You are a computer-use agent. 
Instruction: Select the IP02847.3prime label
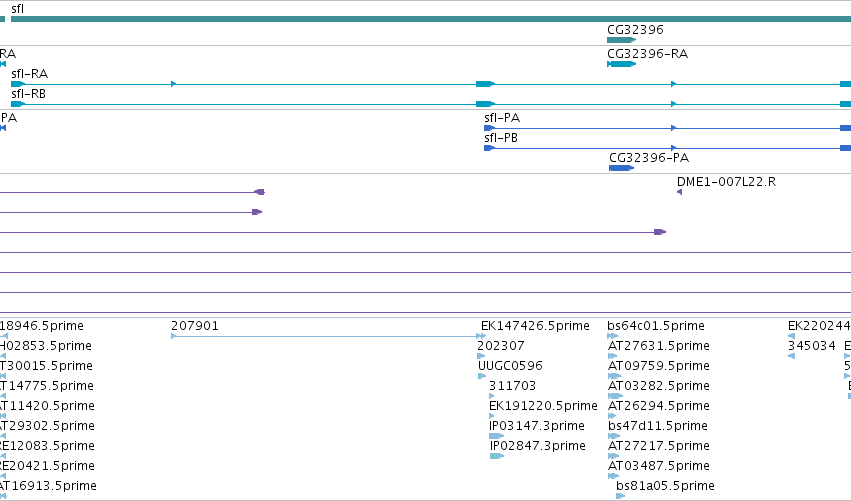pos(538,446)
